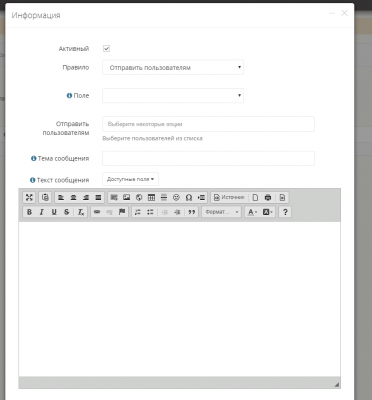
Task: Click the editor resize handle in its corner
Action: pyautogui.click(x=337, y=384)
